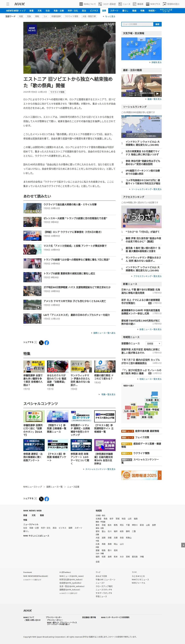This screenshot has height=644, width=185.
Task: Open ウクライナで過去最大規模 related article
Action: tap(70, 204)
